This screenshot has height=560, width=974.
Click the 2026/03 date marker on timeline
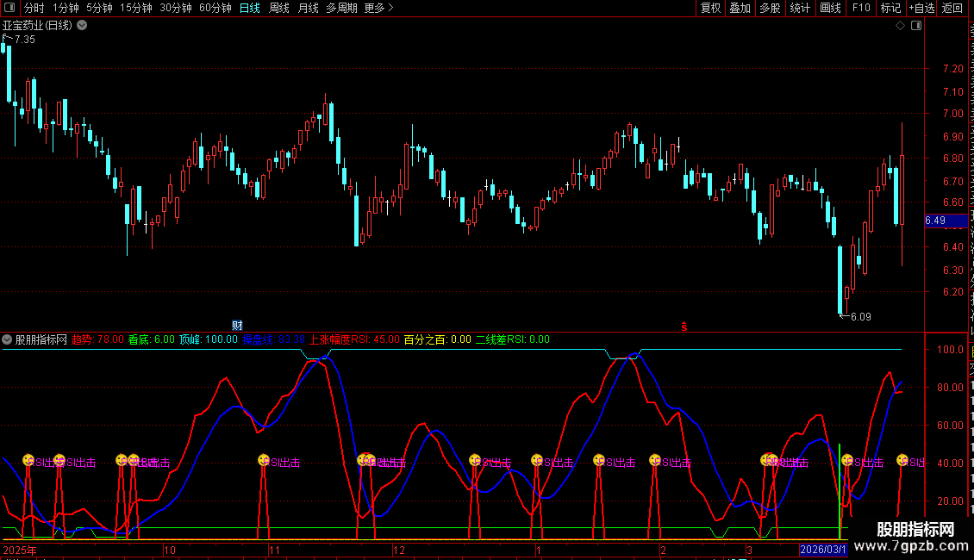click(823, 549)
